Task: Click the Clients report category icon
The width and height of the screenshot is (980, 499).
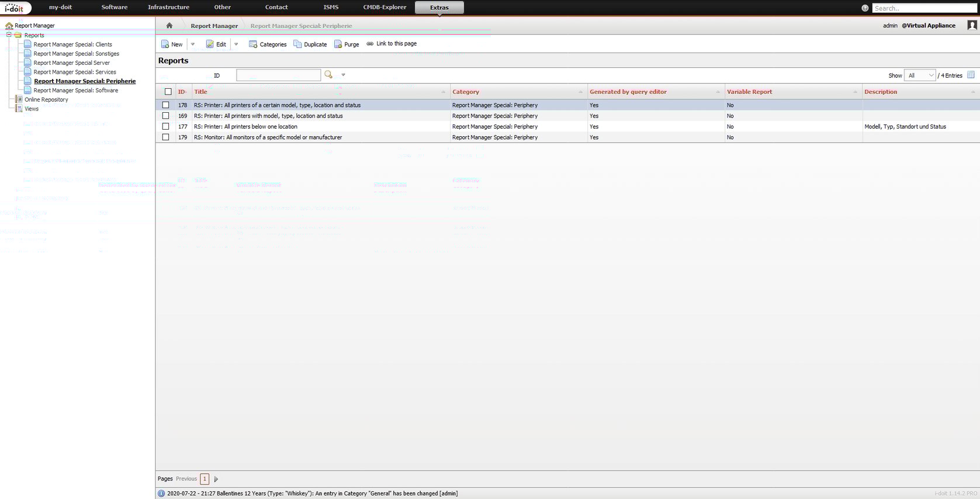Action: coord(27,44)
